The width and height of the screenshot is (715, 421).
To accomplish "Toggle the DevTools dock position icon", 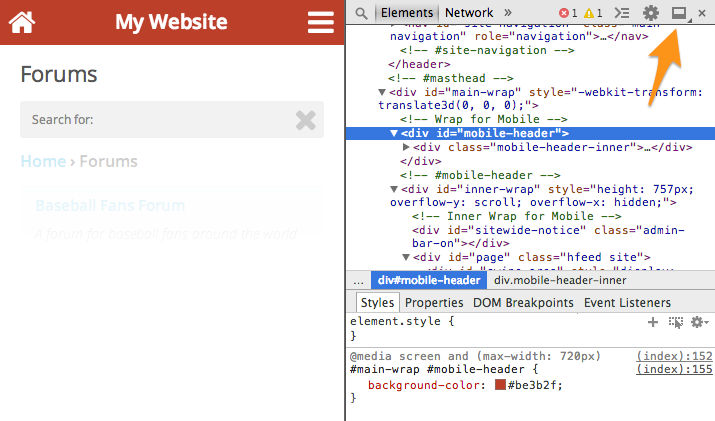I will 681,13.
